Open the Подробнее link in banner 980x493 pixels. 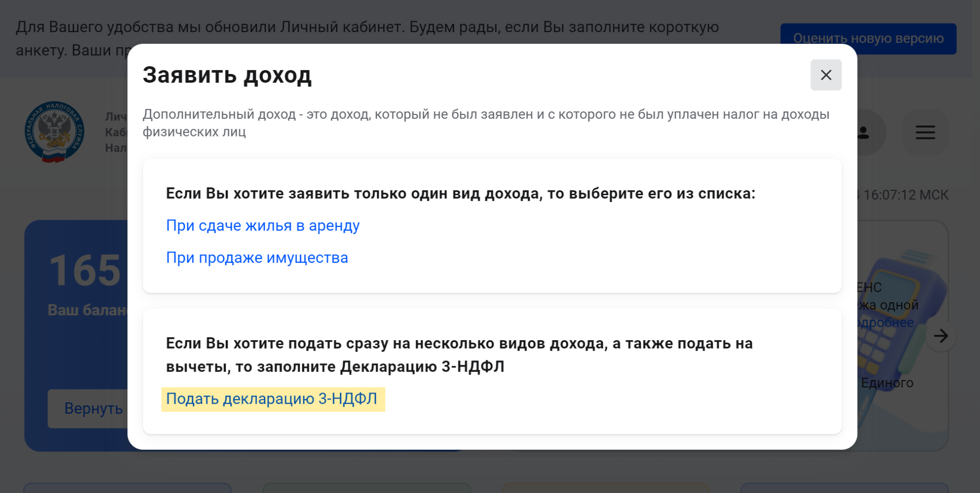(886, 322)
